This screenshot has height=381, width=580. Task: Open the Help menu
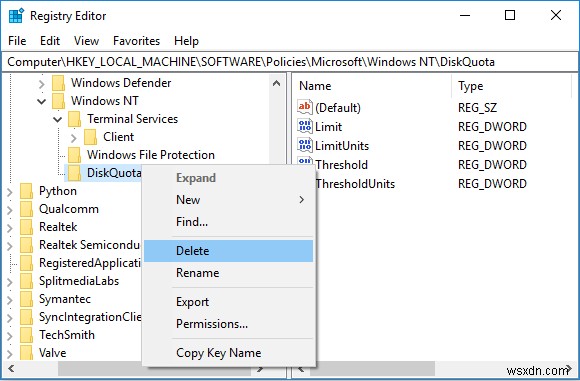[186, 41]
